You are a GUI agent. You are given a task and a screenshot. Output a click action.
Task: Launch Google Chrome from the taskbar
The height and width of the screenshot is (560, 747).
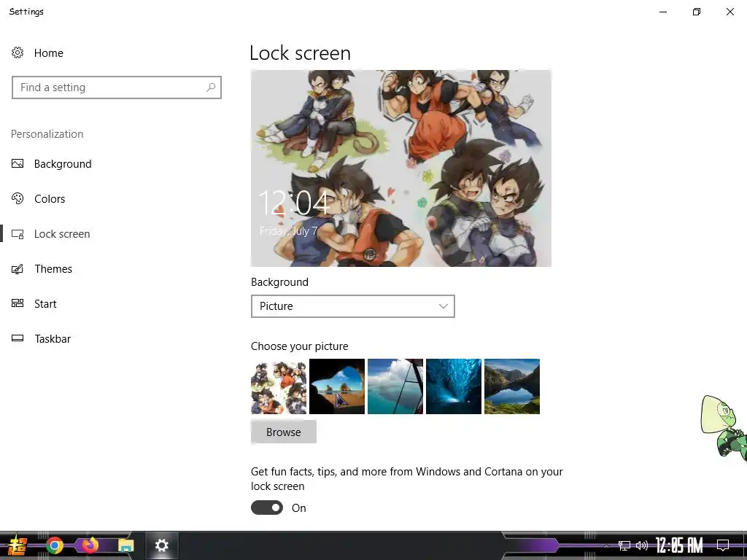(x=55, y=545)
